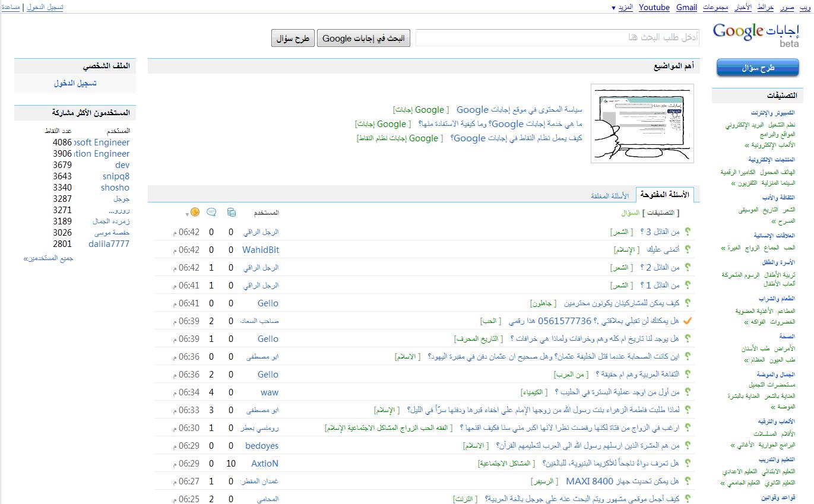Open 'الأخبار' news in the top bar
The image size is (814, 504).
743,7
